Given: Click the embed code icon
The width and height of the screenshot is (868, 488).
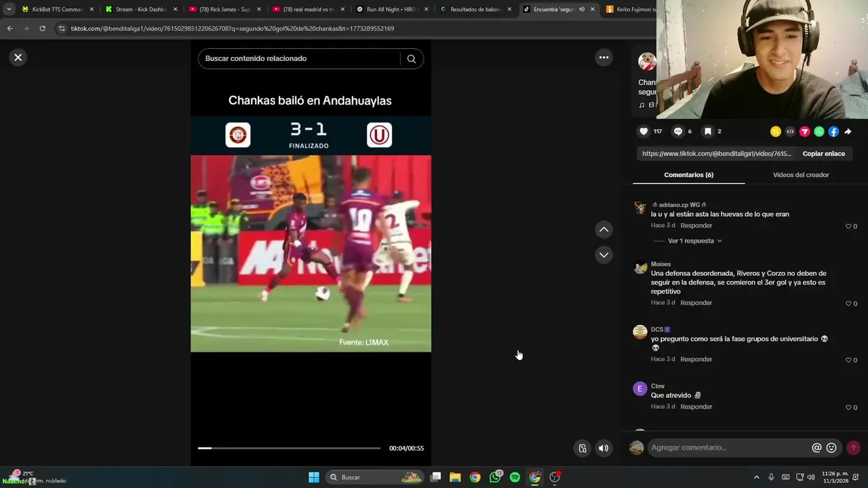Looking at the screenshot, I should pyautogui.click(x=790, y=131).
